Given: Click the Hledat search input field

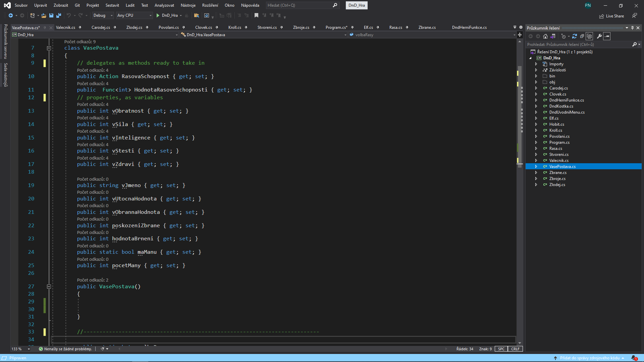Looking at the screenshot, I should pyautogui.click(x=299, y=5).
